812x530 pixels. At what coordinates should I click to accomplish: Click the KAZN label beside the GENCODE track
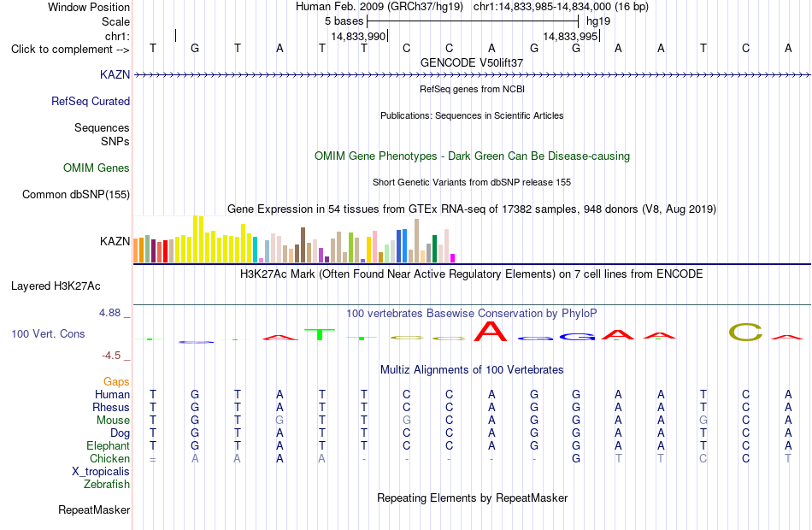tap(115, 74)
